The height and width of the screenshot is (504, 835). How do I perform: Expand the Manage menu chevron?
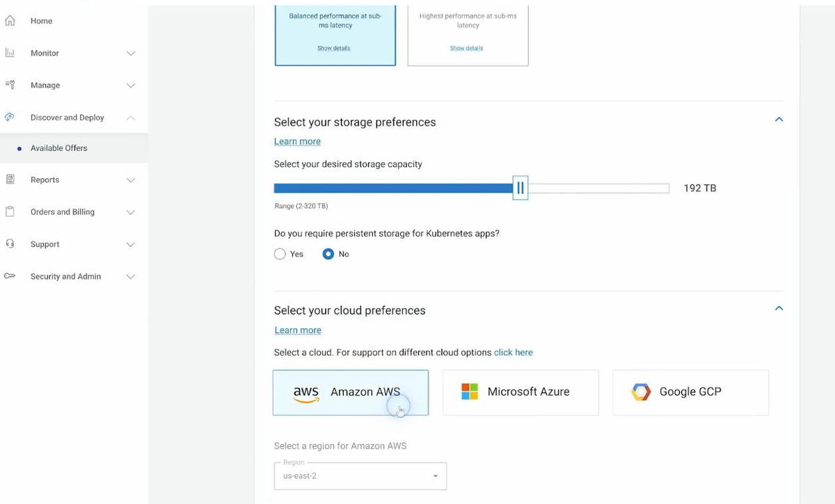point(131,86)
